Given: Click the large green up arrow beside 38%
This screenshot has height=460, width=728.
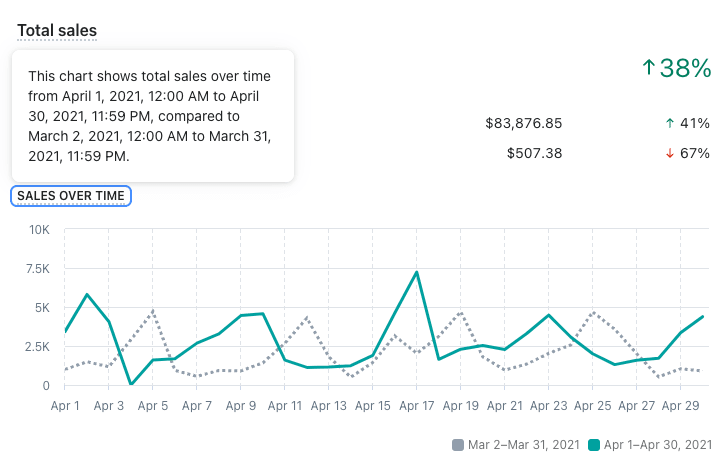Looking at the screenshot, I should click(649, 68).
